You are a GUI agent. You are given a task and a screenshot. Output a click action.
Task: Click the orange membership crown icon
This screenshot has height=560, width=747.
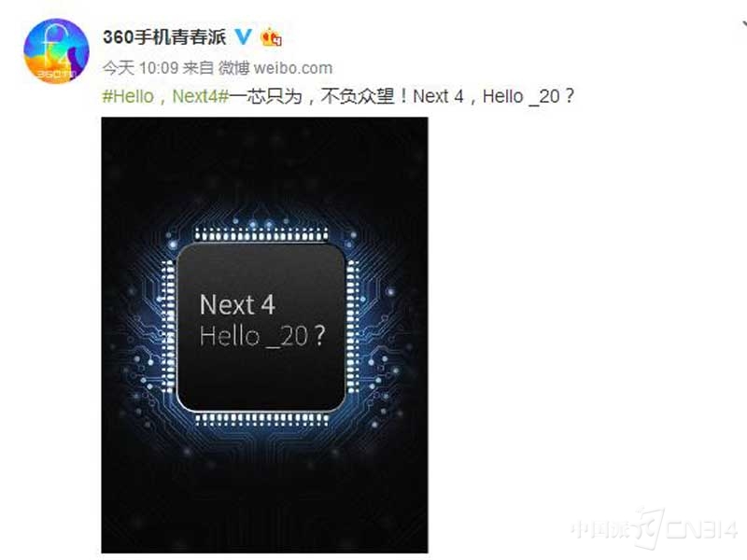(x=272, y=37)
